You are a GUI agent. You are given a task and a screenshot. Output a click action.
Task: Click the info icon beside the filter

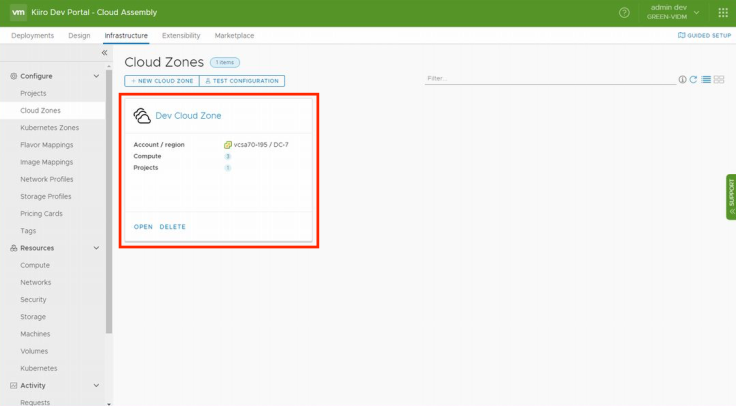coord(682,79)
